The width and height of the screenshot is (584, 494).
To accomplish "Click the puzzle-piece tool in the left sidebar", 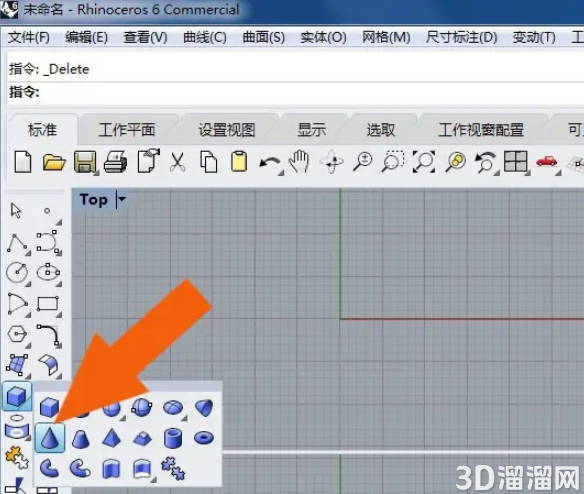I will pyautogui.click(x=17, y=457).
